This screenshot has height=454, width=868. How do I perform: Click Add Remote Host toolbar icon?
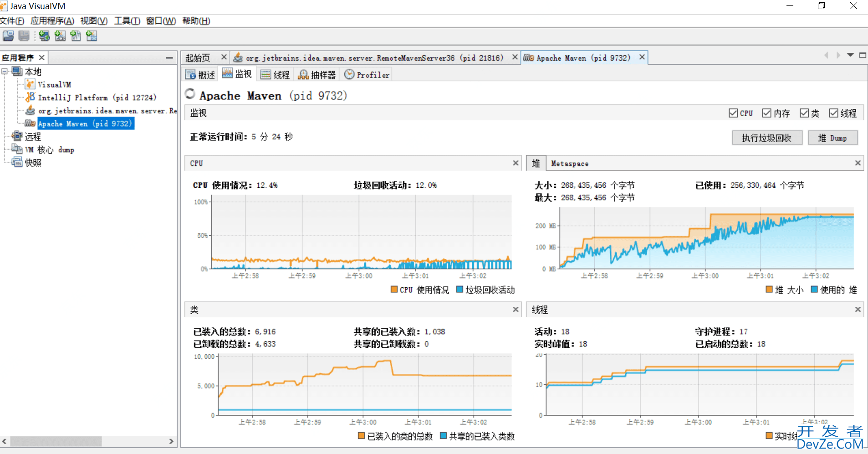point(44,36)
